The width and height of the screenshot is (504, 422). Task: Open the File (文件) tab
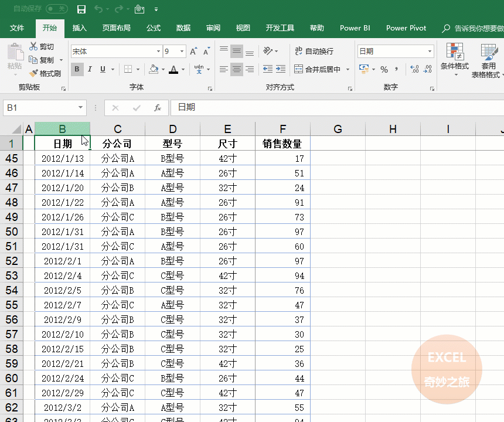pyautogui.click(x=17, y=28)
